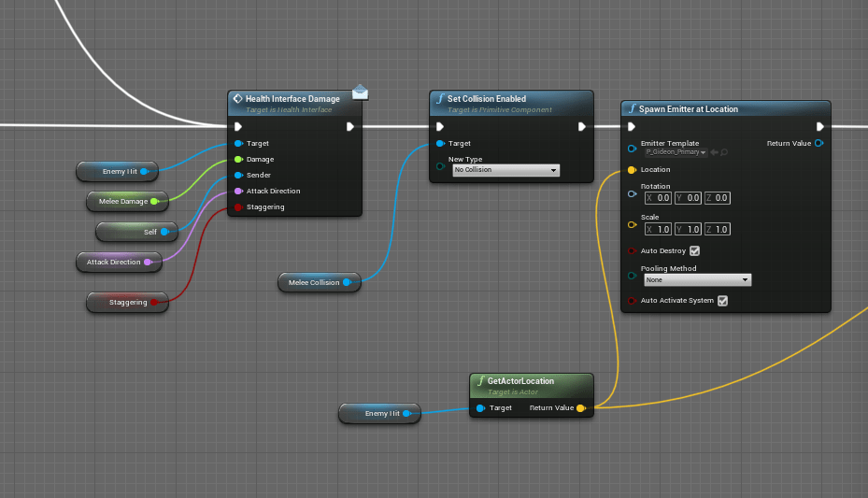Open the Emitter Template asset dropdown
Screen dimensions: 868x498
pos(676,151)
